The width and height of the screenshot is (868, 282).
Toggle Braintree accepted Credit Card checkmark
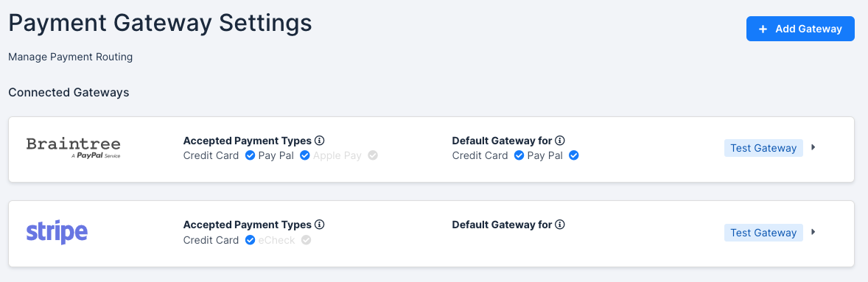[x=250, y=156]
